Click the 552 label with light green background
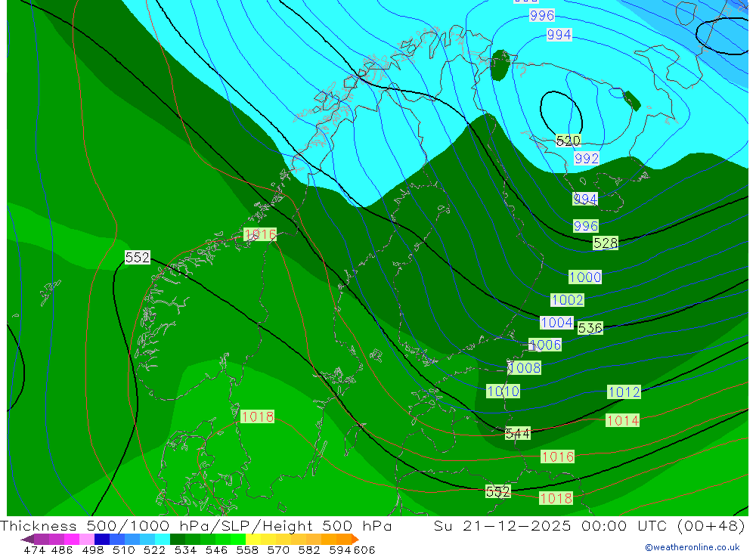756x554 pixels. [497, 491]
